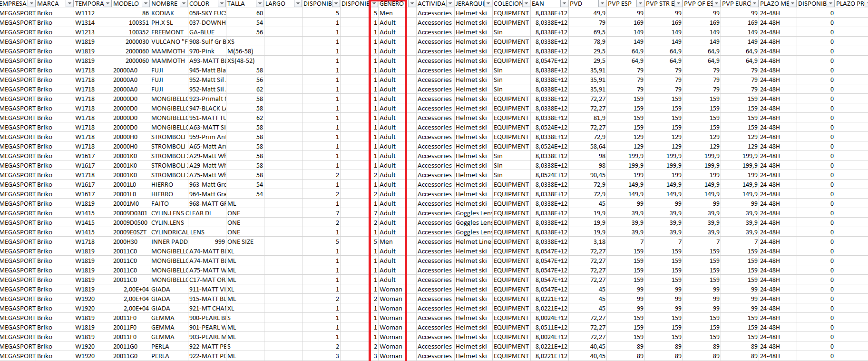Viewport: 868px width, 361px height.
Task: Select the model cell 2000030
Action: pos(131,42)
